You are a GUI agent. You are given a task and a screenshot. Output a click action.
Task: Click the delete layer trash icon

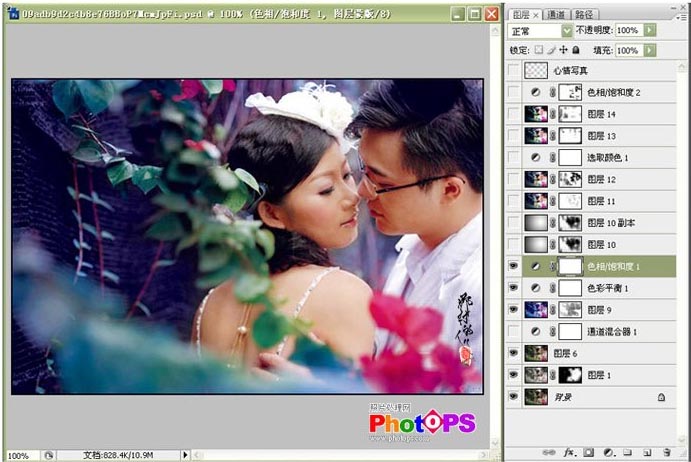point(666,453)
